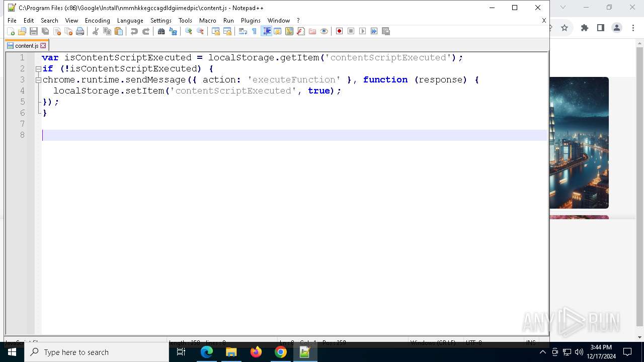The width and height of the screenshot is (644, 362).
Task: Open the Run menu
Action: tap(228, 21)
